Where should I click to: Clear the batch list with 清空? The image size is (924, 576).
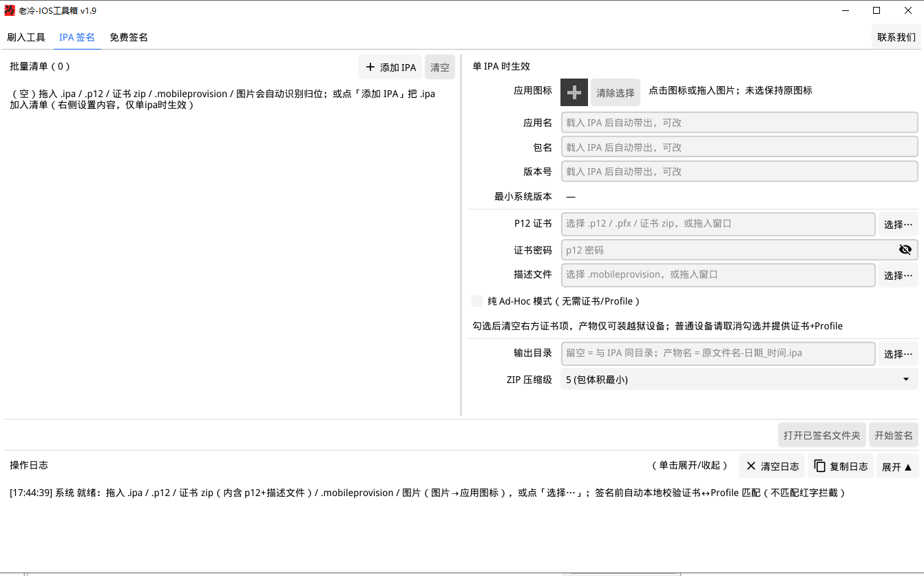[x=440, y=67]
